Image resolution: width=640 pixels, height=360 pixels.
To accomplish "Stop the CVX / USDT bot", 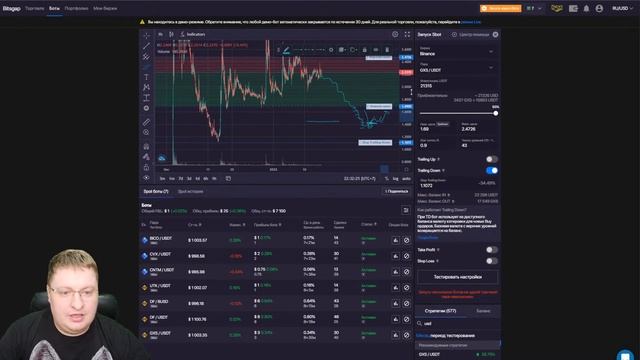I will tap(407, 256).
